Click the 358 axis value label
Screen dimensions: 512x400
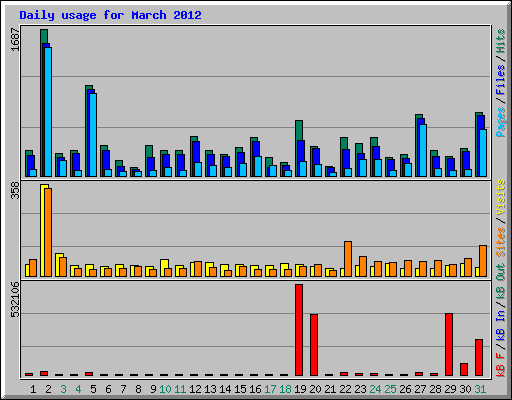tap(15, 191)
